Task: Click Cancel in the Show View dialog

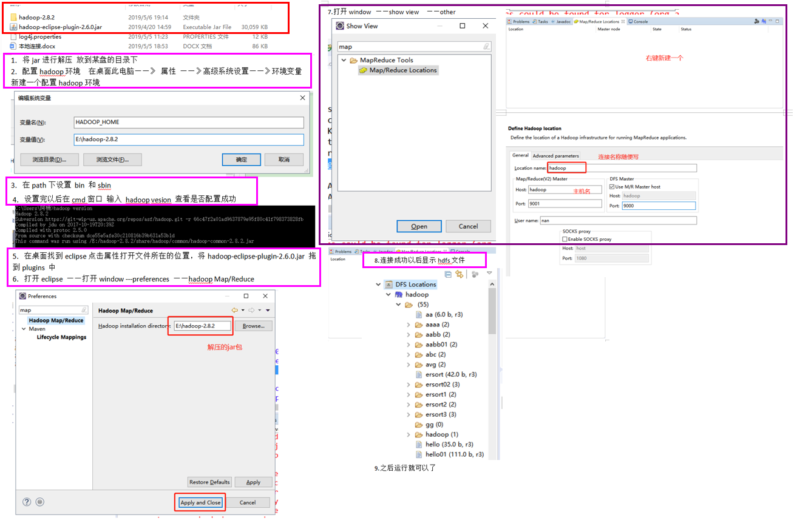Action: (468, 226)
